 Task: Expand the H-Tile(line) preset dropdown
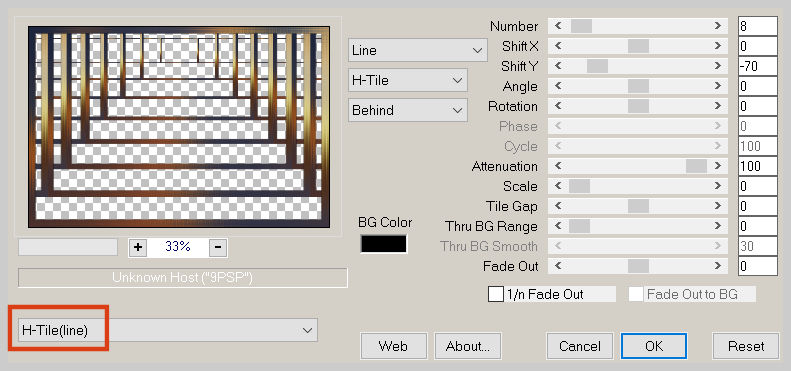(168, 330)
